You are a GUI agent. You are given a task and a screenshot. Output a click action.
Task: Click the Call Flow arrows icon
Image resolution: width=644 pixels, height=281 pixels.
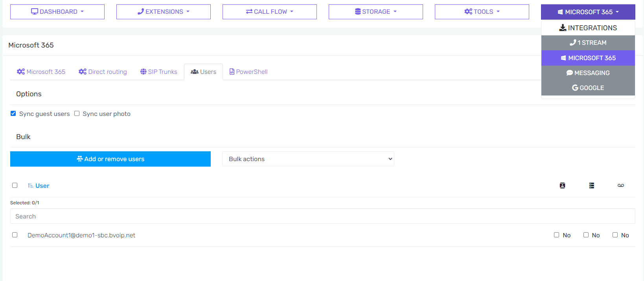[x=249, y=12]
